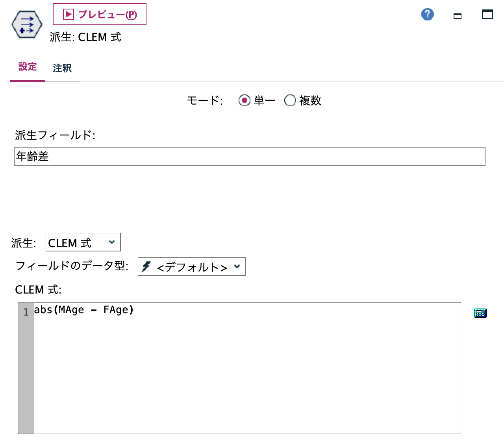
Task: Expand the フィールドのデータ型 dropdown
Action: coord(191,266)
